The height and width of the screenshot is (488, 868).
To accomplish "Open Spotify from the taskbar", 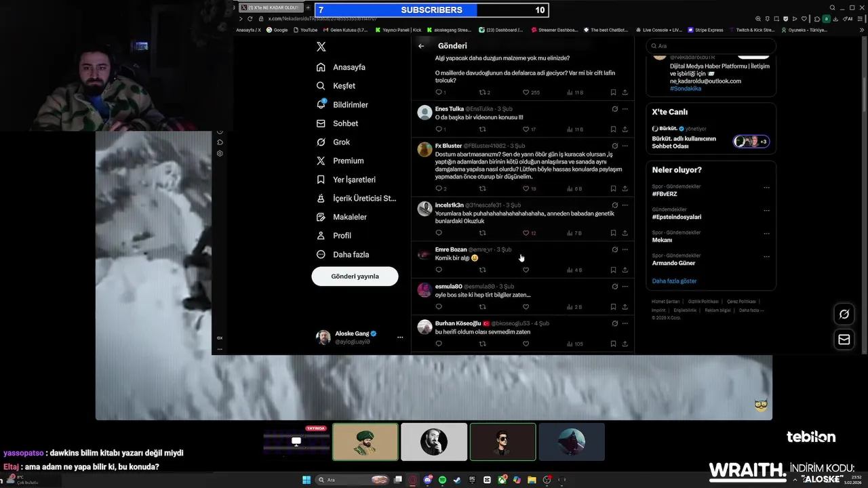I will [x=443, y=480].
